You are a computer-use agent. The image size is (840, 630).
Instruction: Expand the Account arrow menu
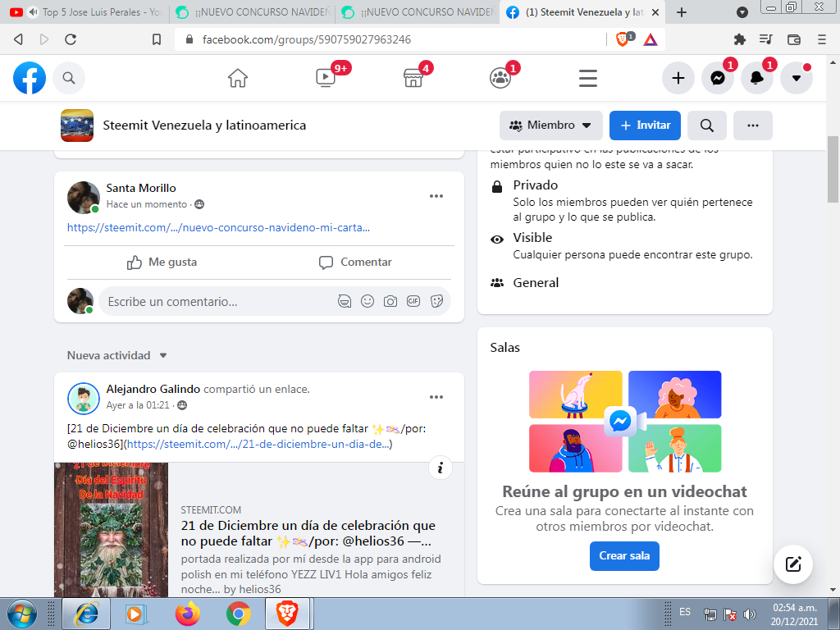(x=797, y=78)
